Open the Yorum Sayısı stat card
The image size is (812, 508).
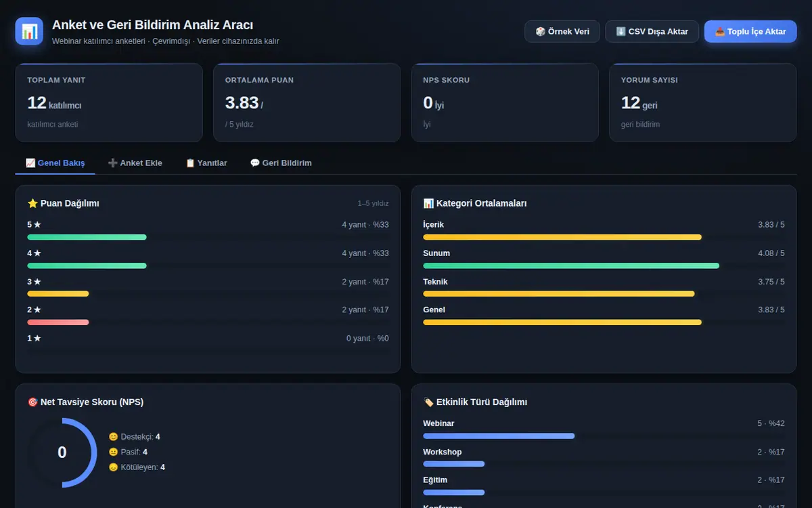tap(703, 103)
